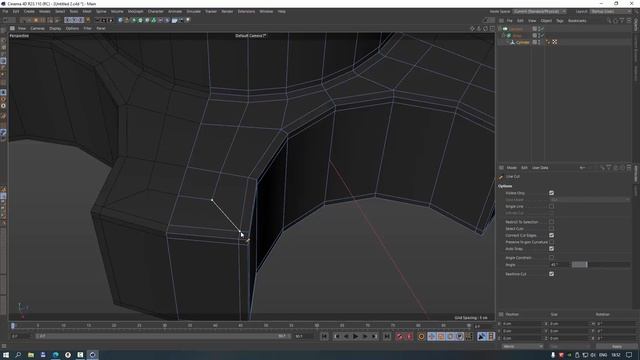Go to end of animation
This screenshot has height=360, width=640.
[x=386, y=336]
